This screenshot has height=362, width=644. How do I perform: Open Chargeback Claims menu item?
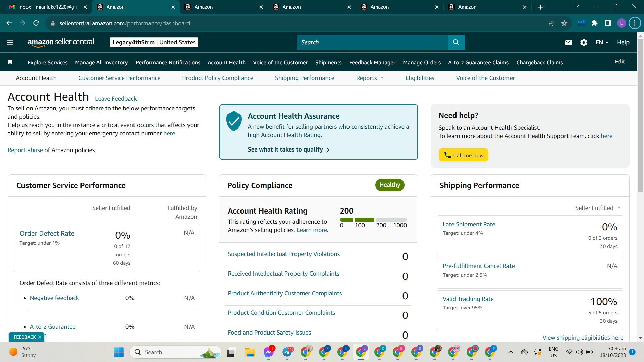pos(540,62)
